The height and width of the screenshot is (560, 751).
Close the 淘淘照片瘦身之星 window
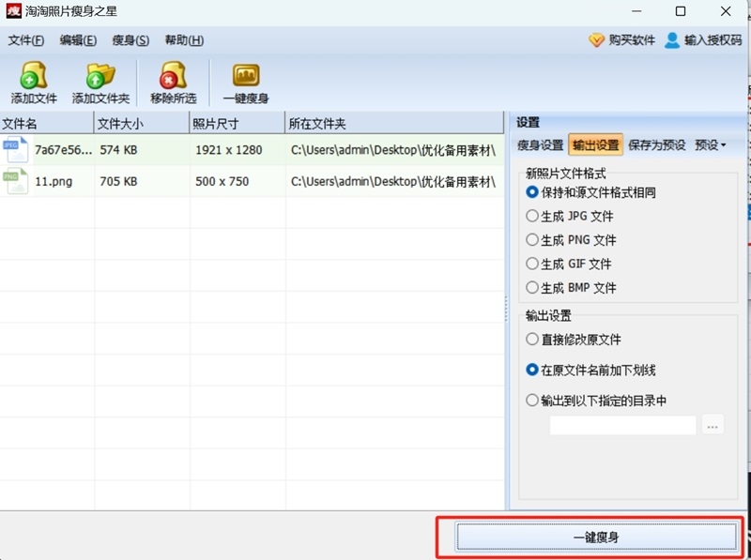click(x=726, y=11)
